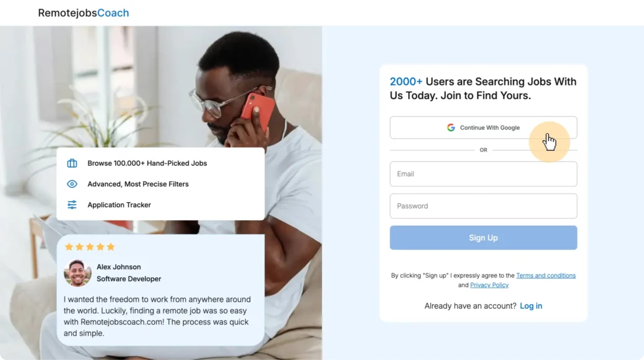The height and width of the screenshot is (360, 644).
Task: Click the Advanced, Most Precise Filters text
Action: [x=138, y=184]
